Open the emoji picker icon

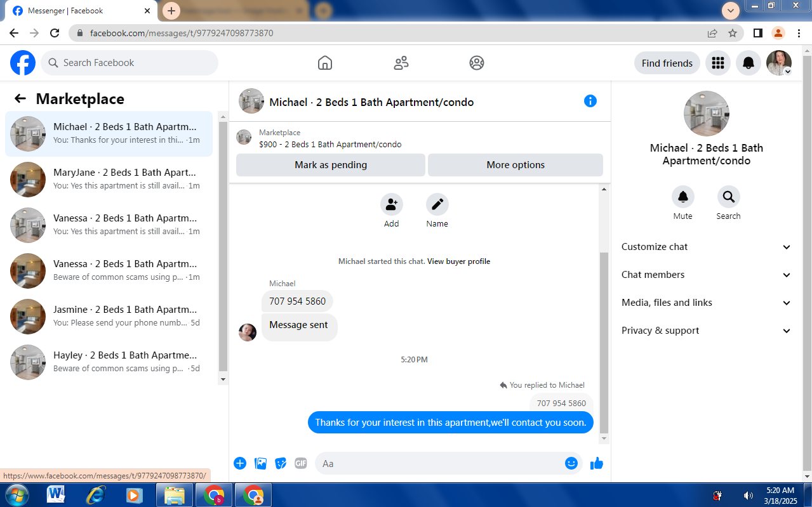571,463
